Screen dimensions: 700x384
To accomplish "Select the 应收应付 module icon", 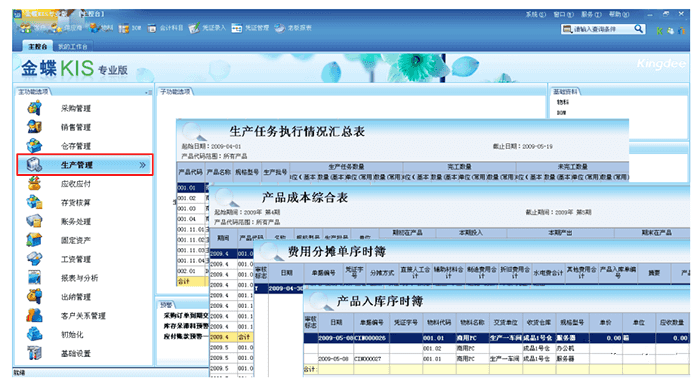I will tap(34, 183).
